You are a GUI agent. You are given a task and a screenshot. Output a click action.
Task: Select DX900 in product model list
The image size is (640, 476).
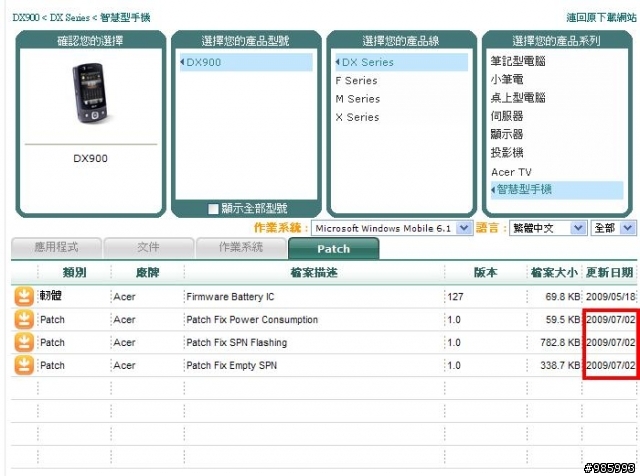pos(246,62)
